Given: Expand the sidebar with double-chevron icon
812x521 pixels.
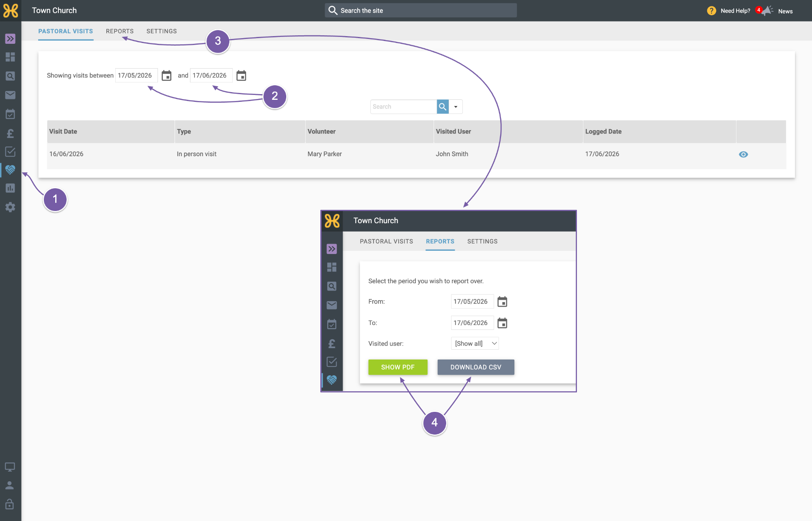Looking at the screenshot, I should tap(10, 39).
